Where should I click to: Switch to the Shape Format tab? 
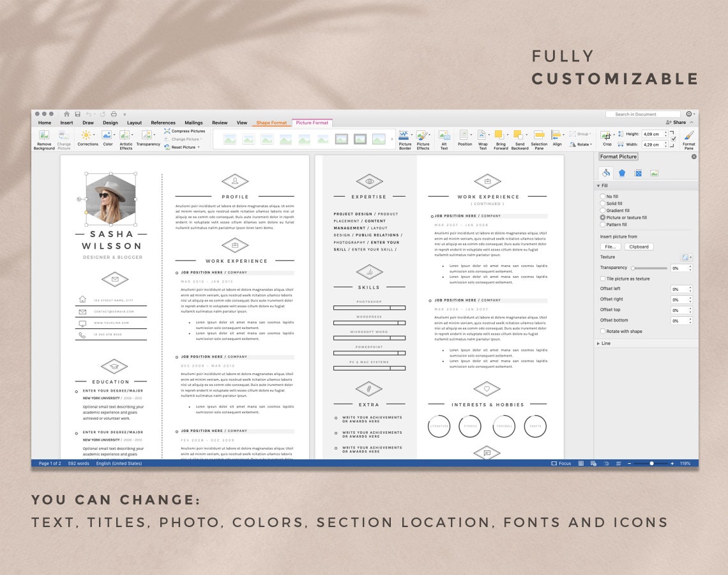pos(271,123)
